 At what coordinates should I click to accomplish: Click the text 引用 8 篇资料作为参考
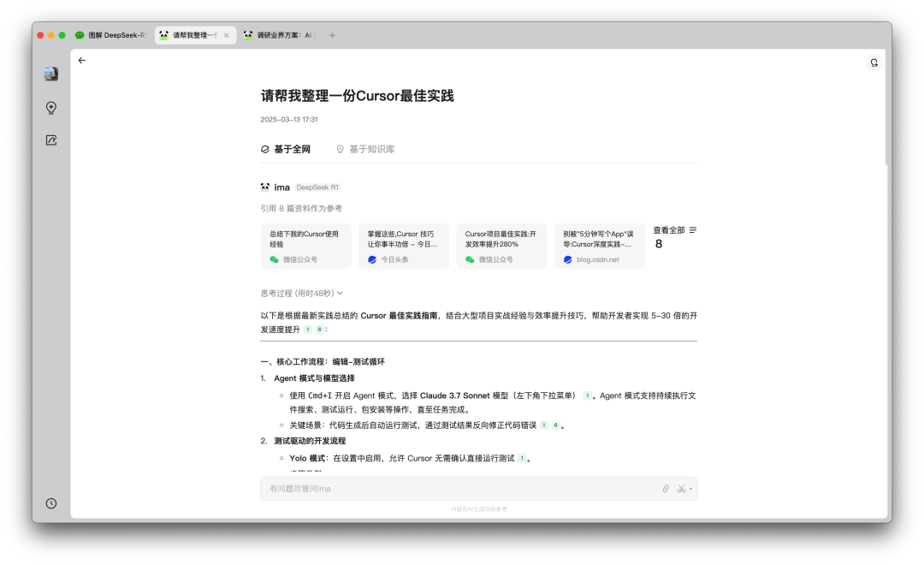click(301, 208)
